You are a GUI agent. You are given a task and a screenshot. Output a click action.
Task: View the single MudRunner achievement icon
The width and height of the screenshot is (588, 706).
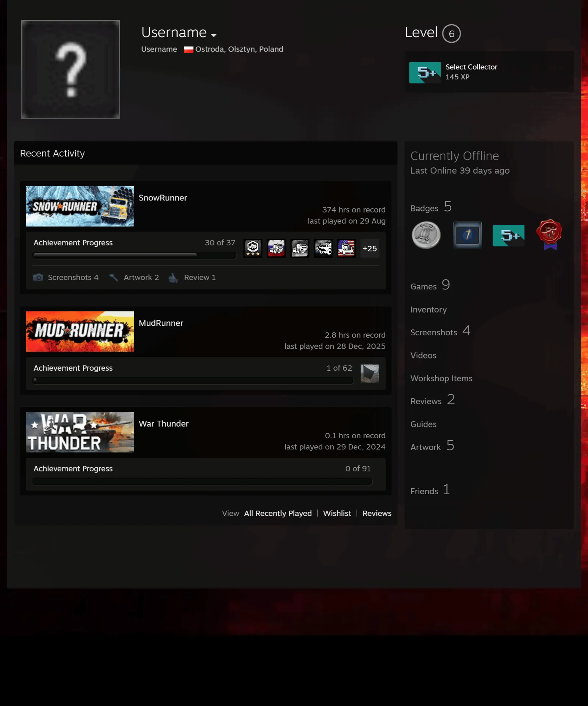(x=370, y=374)
